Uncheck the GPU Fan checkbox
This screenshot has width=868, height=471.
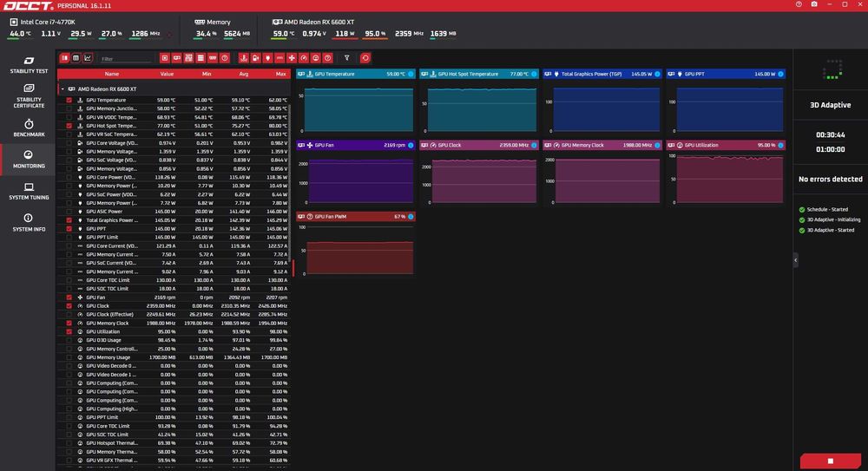tap(69, 298)
